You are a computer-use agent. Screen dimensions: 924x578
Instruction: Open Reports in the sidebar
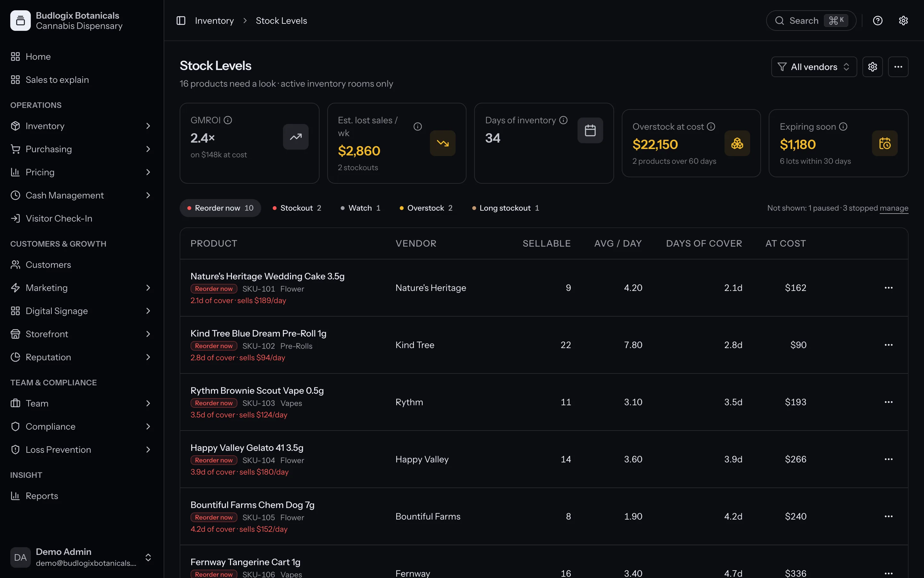point(82,496)
